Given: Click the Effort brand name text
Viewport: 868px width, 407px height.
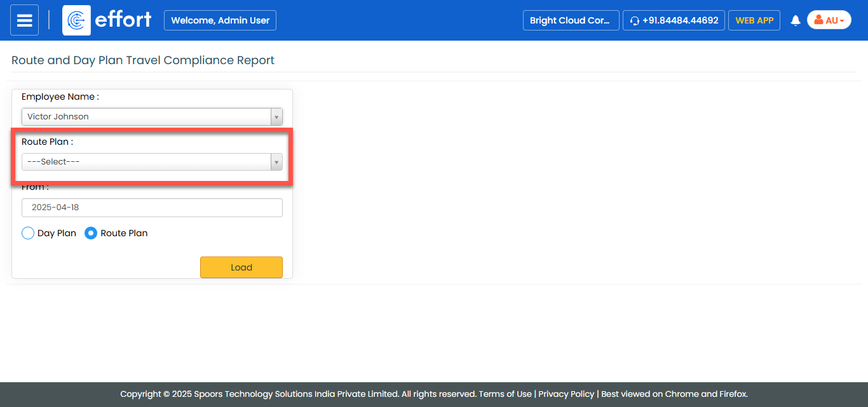Looking at the screenshot, I should pyautogui.click(x=123, y=20).
